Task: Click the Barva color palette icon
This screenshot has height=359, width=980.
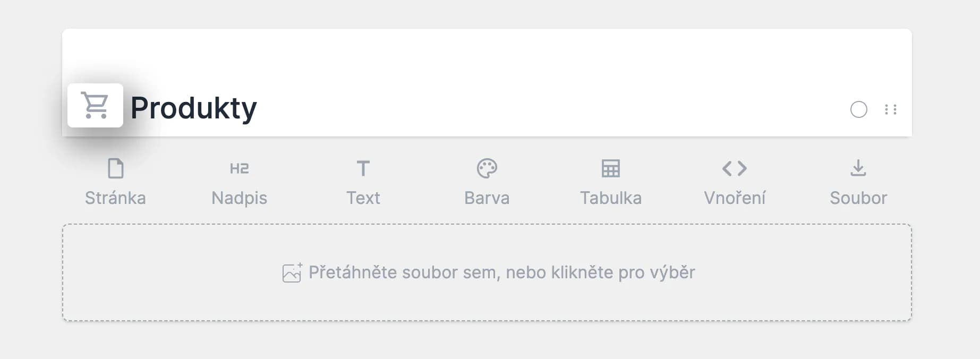Action: [487, 168]
